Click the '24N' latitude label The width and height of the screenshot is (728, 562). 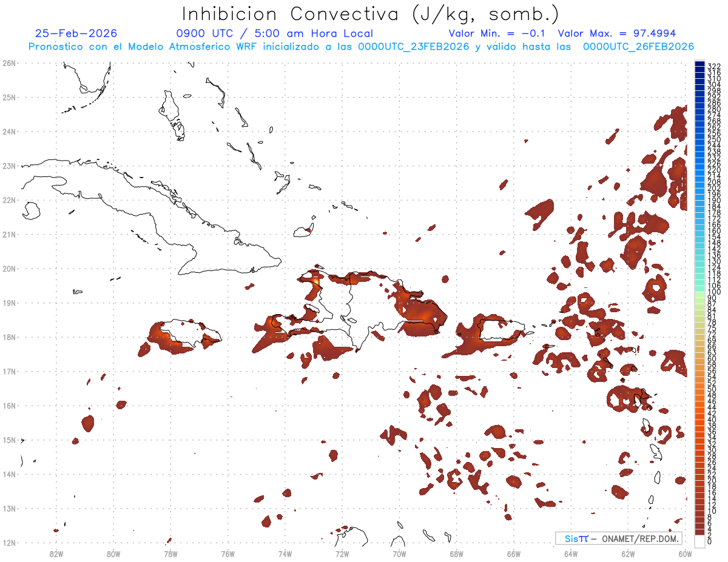tap(8, 132)
